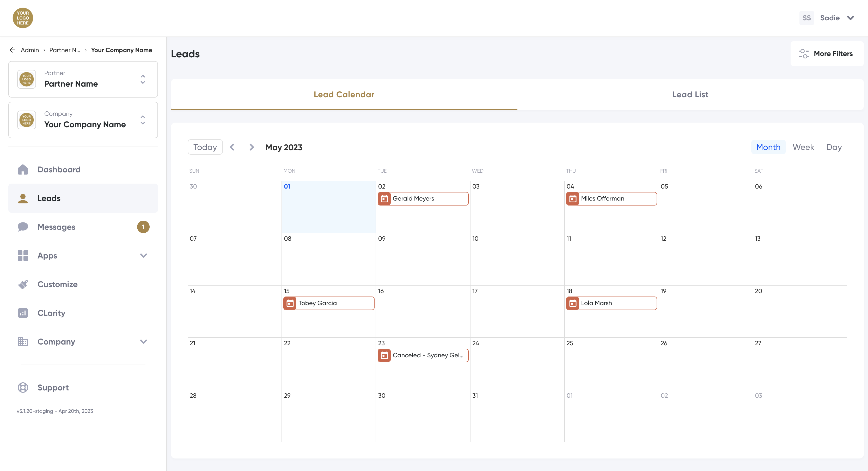Click the Dashboard home icon
The width and height of the screenshot is (868, 471).
tap(23, 170)
